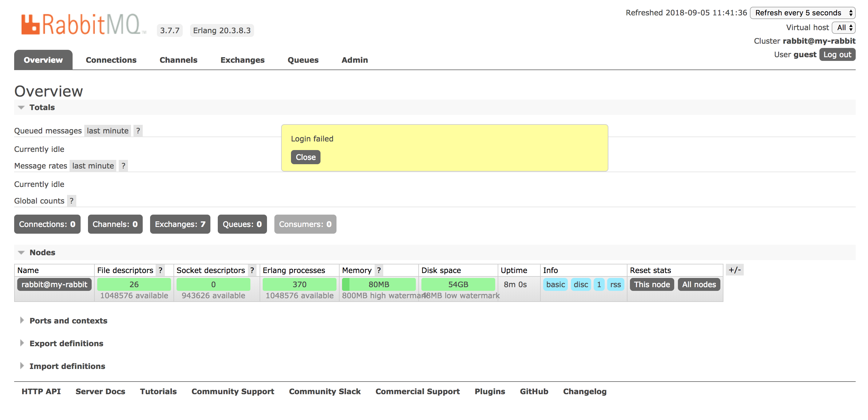
Task: Open the refresh interval dropdown
Action: 802,13
